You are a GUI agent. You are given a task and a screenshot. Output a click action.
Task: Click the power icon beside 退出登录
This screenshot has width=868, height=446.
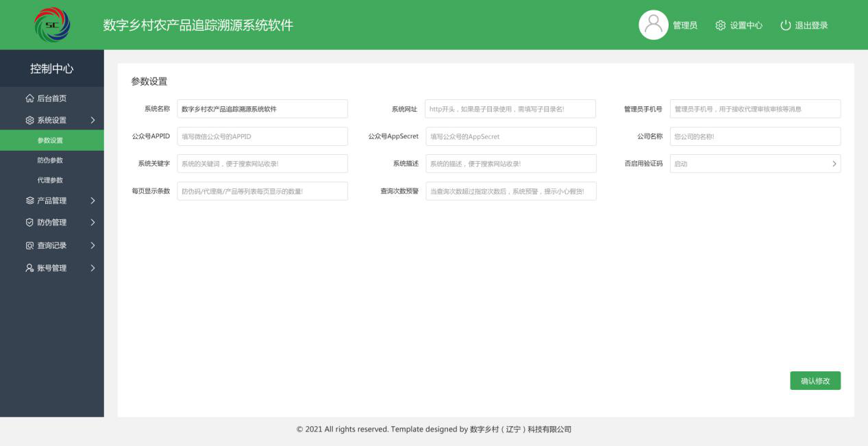tap(786, 25)
